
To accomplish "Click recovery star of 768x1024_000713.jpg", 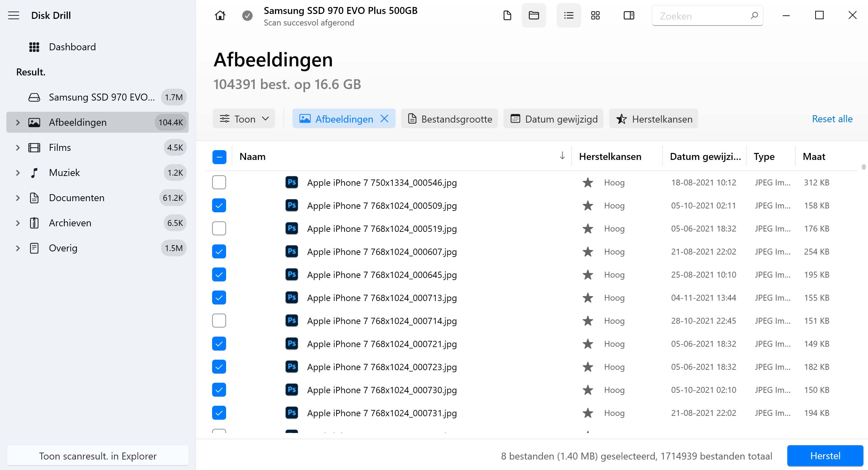I will 588,298.
